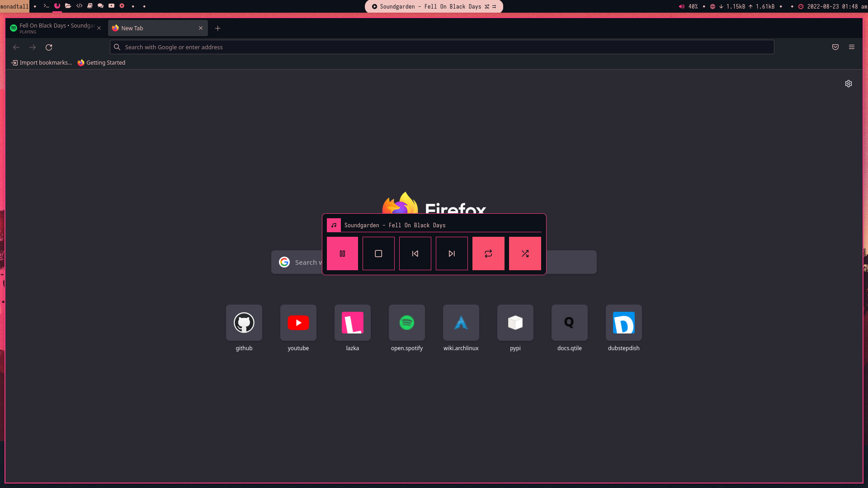
Task: Click the monadtall layout indicator
Action: [x=14, y=6]
